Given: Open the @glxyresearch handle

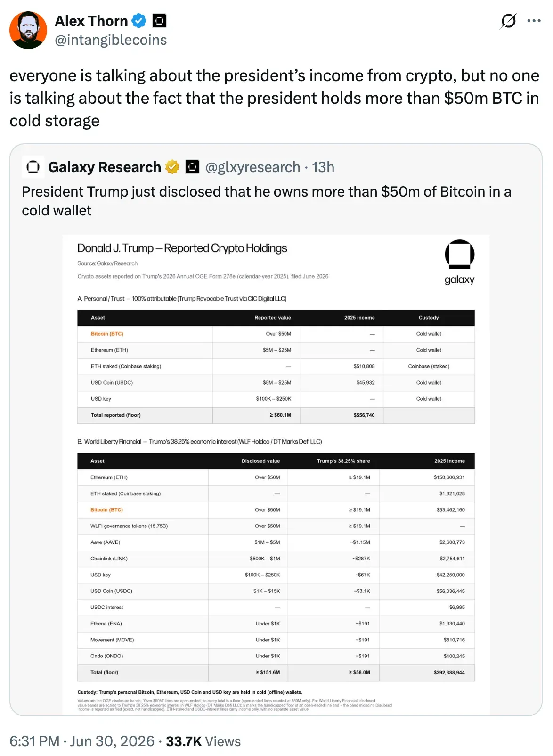Looking at the screenshot, I should point(253,167).
